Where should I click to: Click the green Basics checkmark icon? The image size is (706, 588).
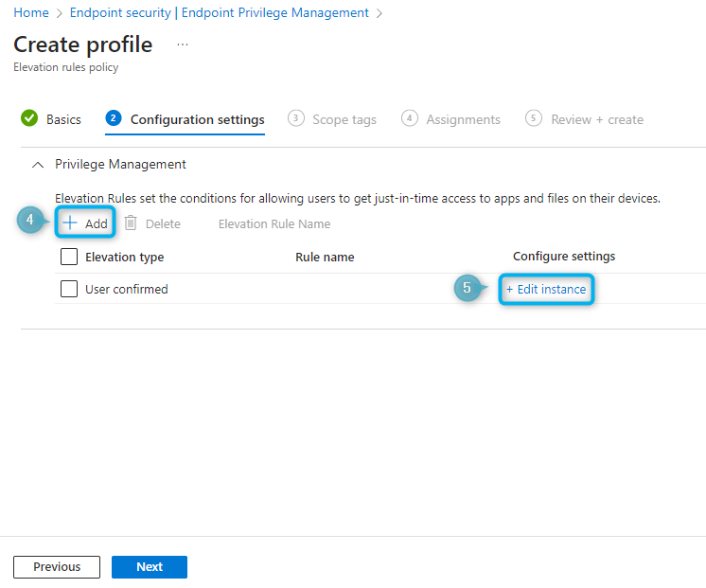[x=29, y=119]
